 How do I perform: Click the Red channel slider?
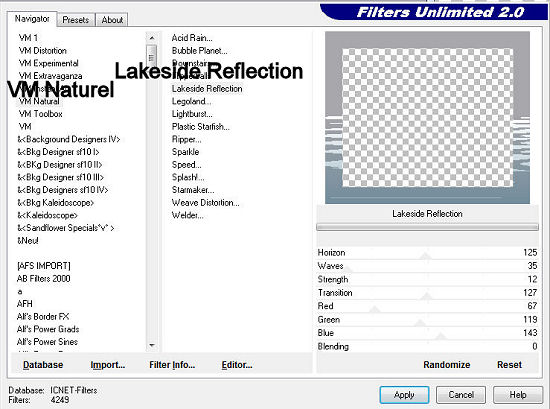coord(374,309)
